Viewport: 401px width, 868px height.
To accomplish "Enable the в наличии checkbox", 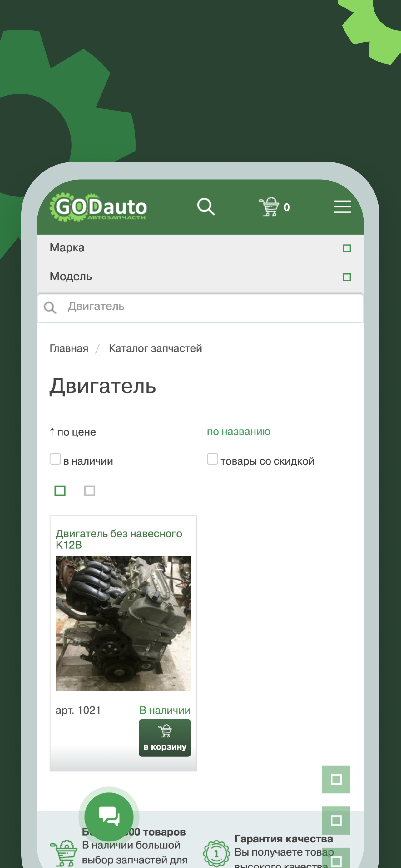I will [55, 459].
